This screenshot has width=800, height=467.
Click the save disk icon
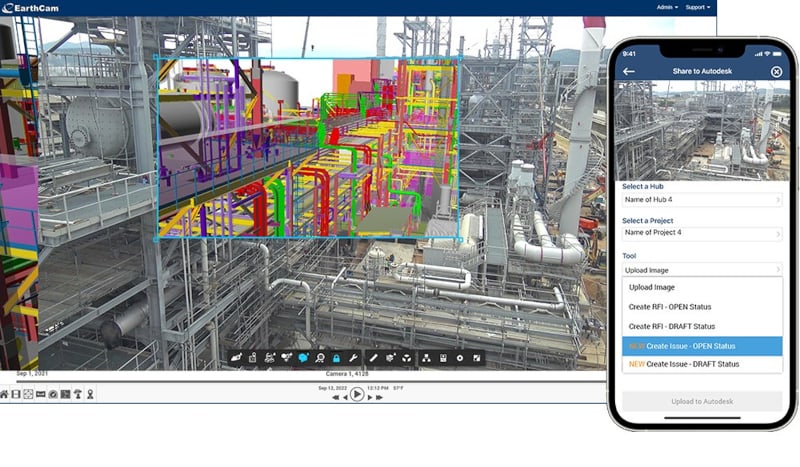click(x=443, y=358)
